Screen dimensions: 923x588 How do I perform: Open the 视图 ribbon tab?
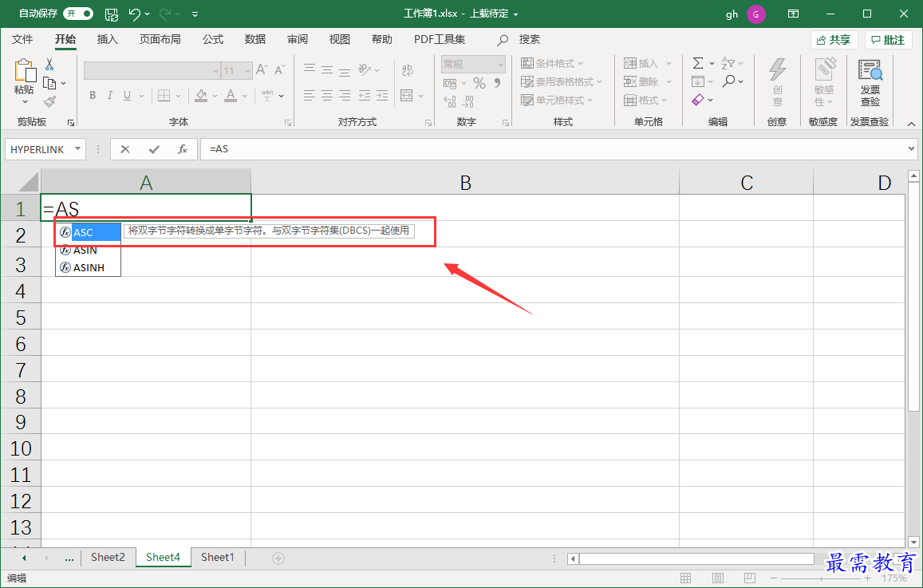click(340, 39)
